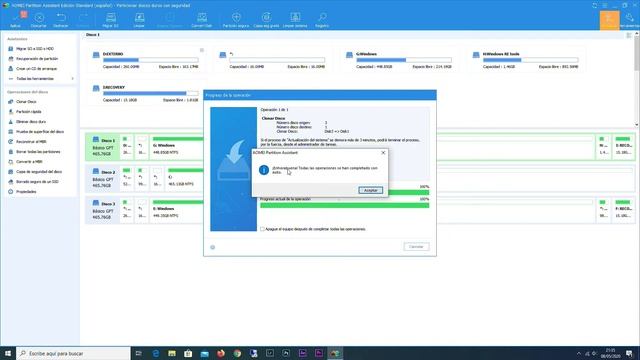Screen dimensions: 640x360
Task: Click the Deshacer toolbar icon
Action: tap(61, 20)
